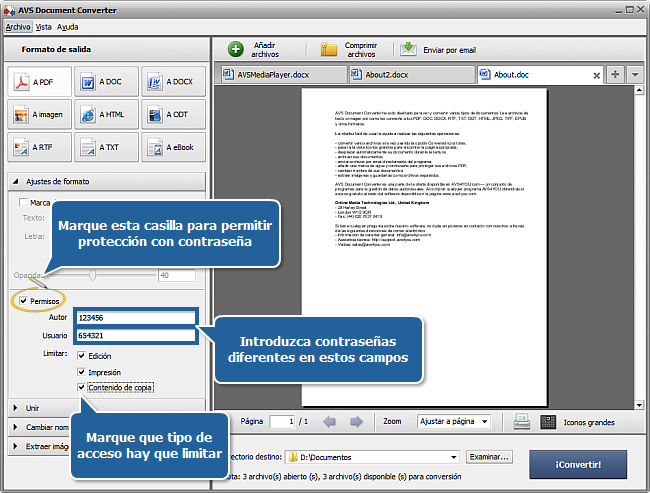Click the Enviar por email label
Screen dimensions: 650x493
[449, 50]
